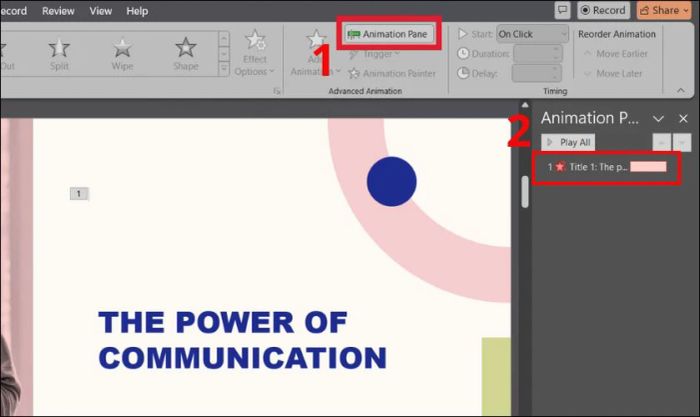700x417 pixels.
Task: Select the green rectangle on slide
Action: pos(496,376)
